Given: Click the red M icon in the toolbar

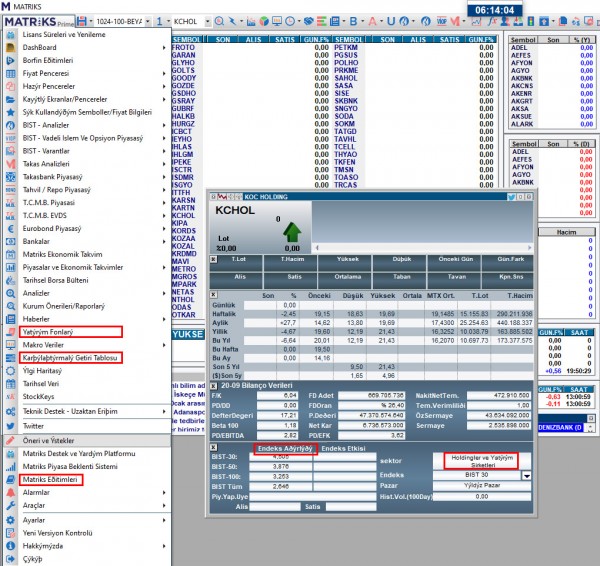Looking at the screenshot, I should (x=455, y=21).
